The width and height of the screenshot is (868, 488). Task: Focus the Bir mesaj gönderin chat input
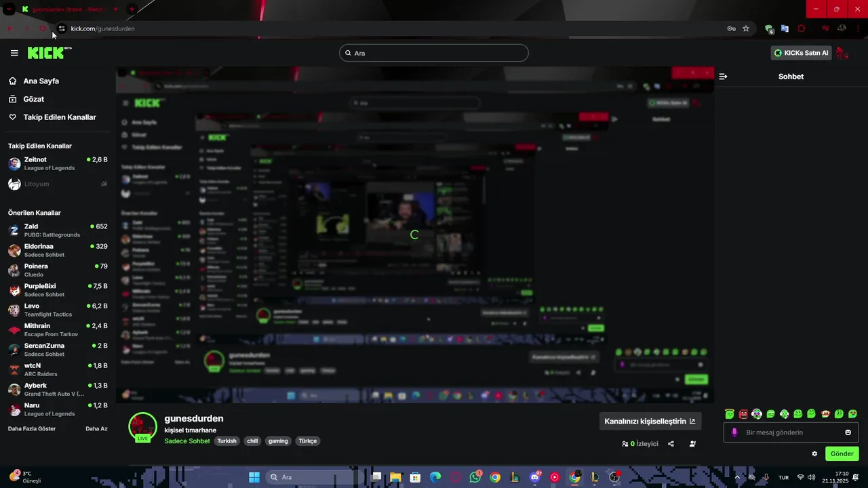[x=791, y=432]
